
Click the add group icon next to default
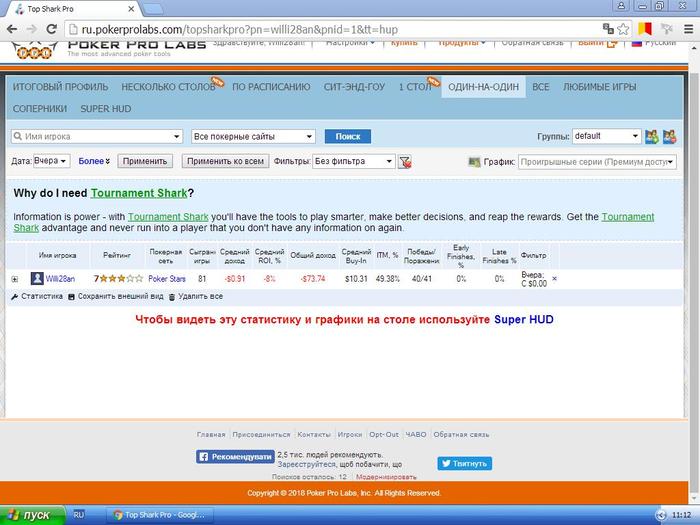(x=652, y=137)
